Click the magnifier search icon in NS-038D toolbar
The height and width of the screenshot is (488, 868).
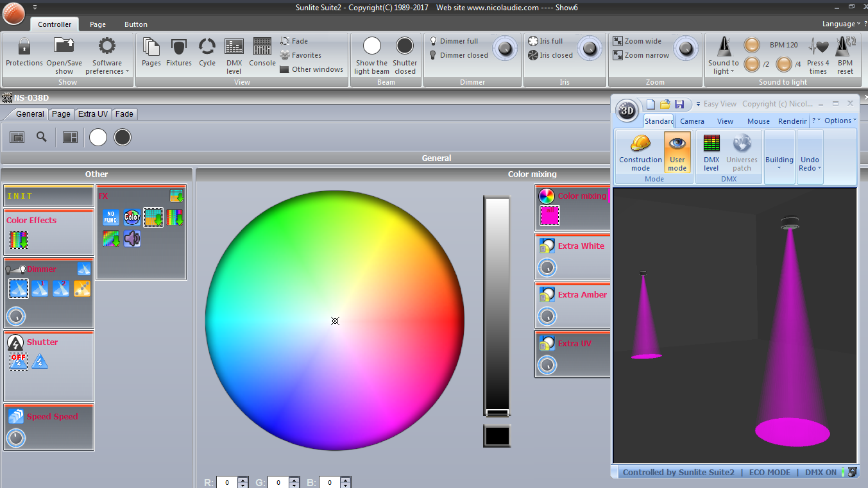click(x=42, y=137)
